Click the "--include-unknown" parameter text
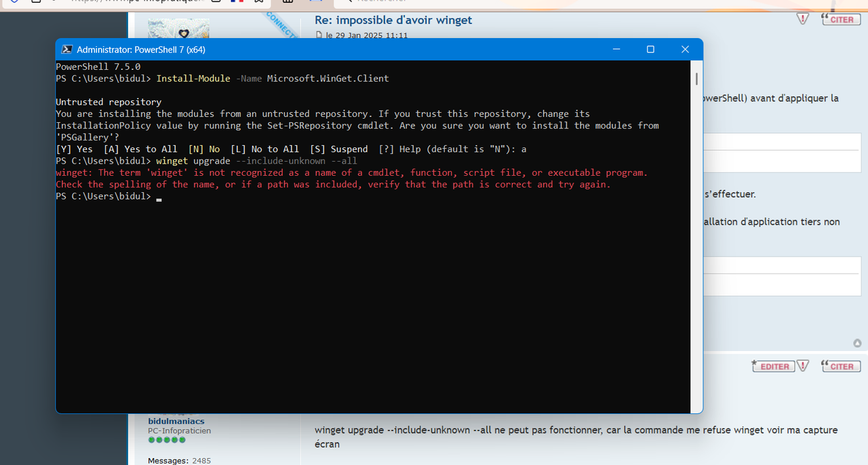This screenshot has height=465, width=868. tap(280, 161)
